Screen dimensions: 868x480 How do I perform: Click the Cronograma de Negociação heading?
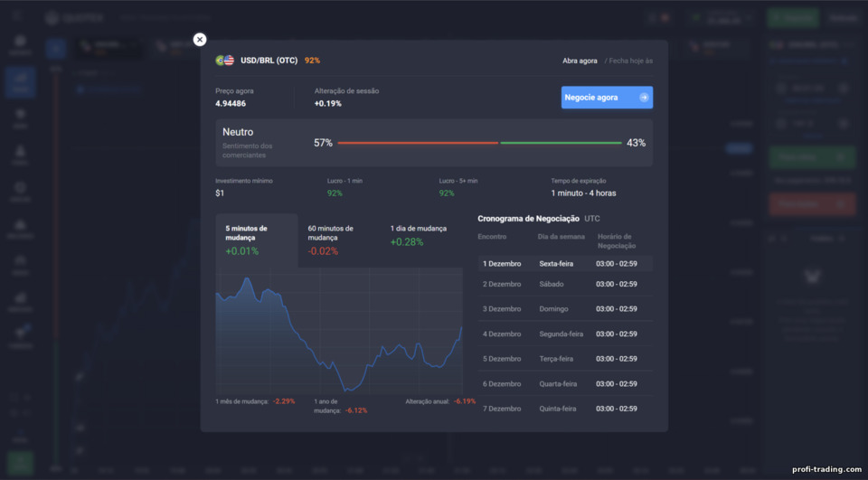(x=528, y=219)
